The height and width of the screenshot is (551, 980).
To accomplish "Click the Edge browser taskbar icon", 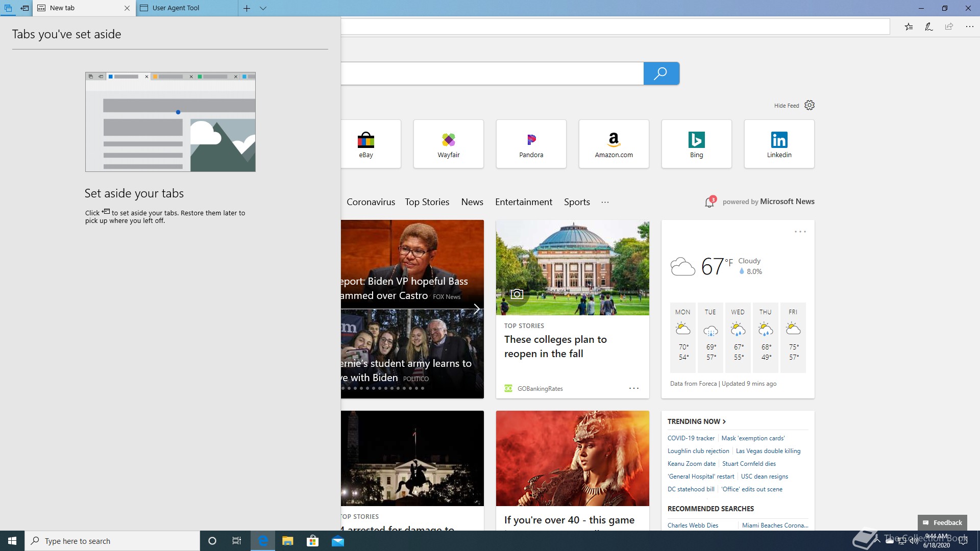I will (263, 541).
